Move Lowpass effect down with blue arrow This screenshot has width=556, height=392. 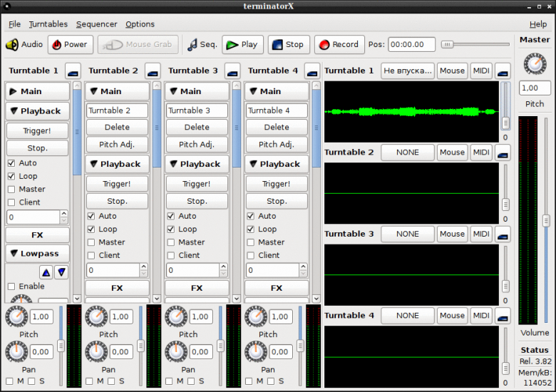(61, 272)
